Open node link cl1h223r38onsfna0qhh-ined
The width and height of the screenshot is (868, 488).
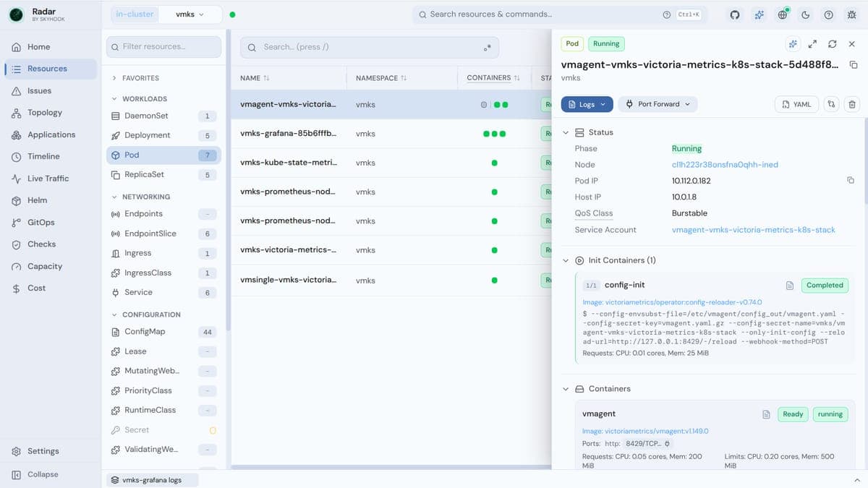point(725,165)
